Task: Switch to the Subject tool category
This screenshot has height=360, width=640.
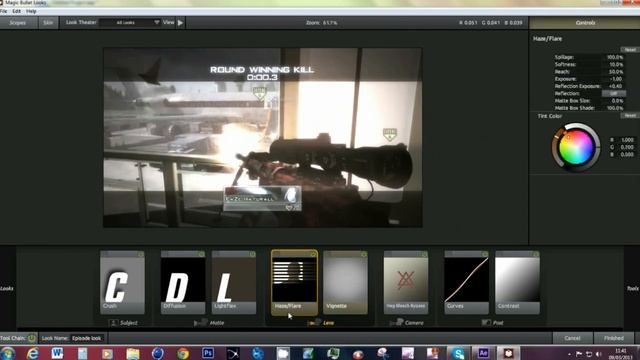Action: [x=124, y=323]
